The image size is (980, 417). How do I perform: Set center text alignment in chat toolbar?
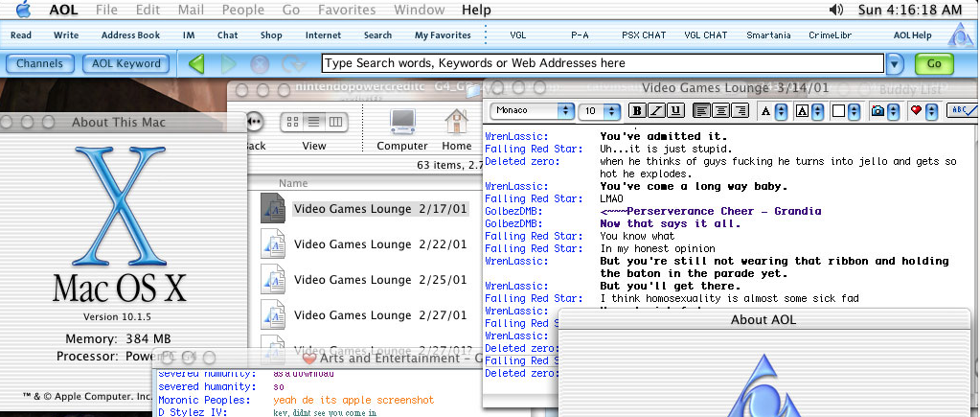[721, 110]
